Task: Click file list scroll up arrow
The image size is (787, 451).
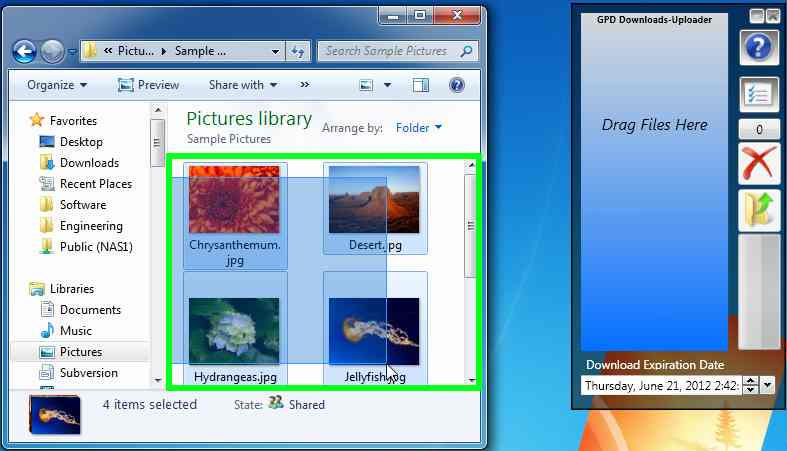Action: coord(471,165)
